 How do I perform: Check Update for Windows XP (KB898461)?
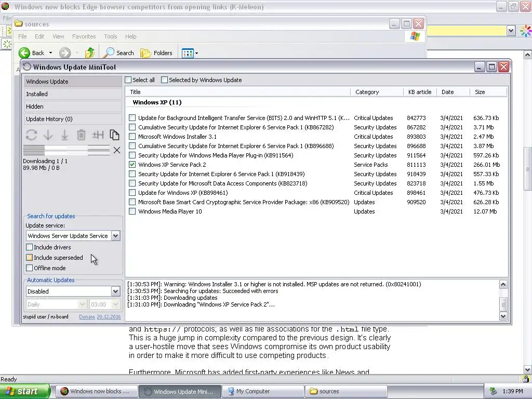132,192
